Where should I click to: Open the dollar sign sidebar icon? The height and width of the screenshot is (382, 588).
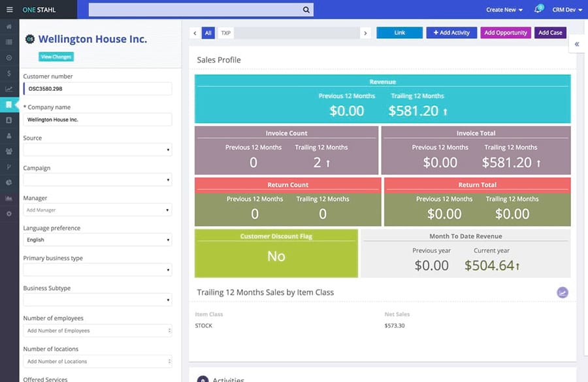(x=9, y=73)
